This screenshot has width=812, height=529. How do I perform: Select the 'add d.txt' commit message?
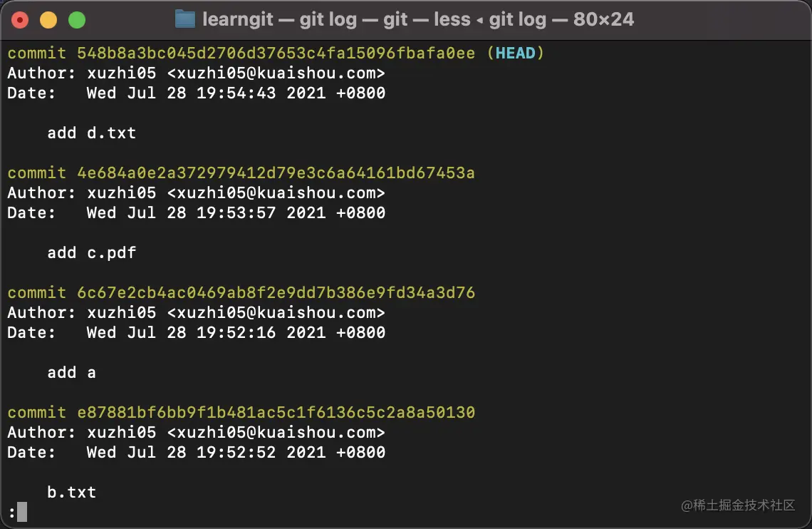[x=90, y=133]
